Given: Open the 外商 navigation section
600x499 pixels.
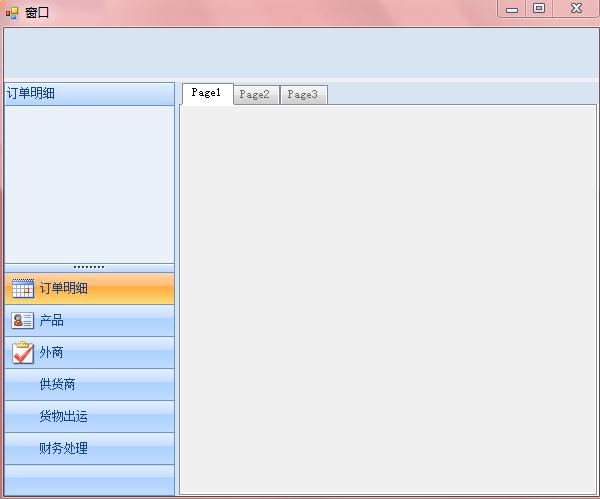Looking at the screenshot, I should [90, 352].
